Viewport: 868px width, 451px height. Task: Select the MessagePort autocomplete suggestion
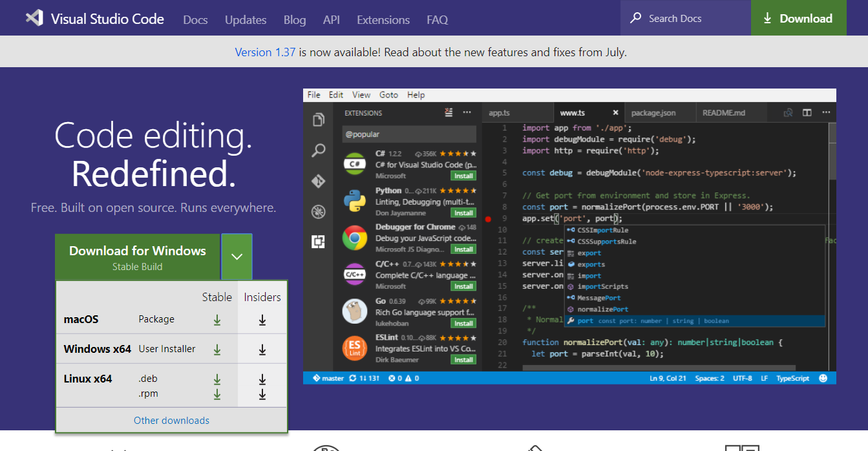click(695, 298)
